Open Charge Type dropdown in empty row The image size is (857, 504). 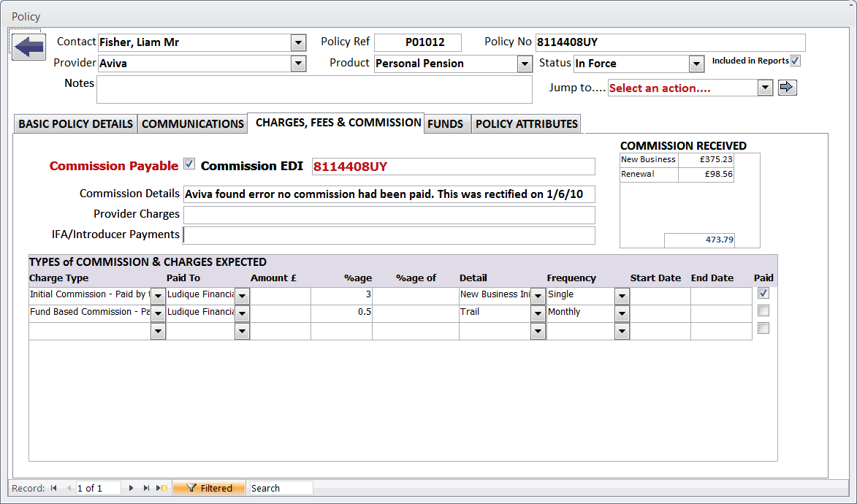tap(158, 331)
